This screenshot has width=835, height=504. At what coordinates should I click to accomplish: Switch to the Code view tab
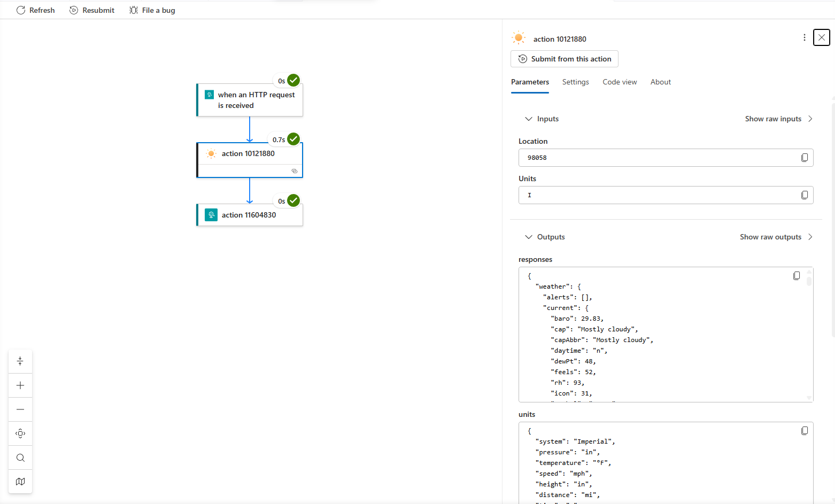(620, 82)
